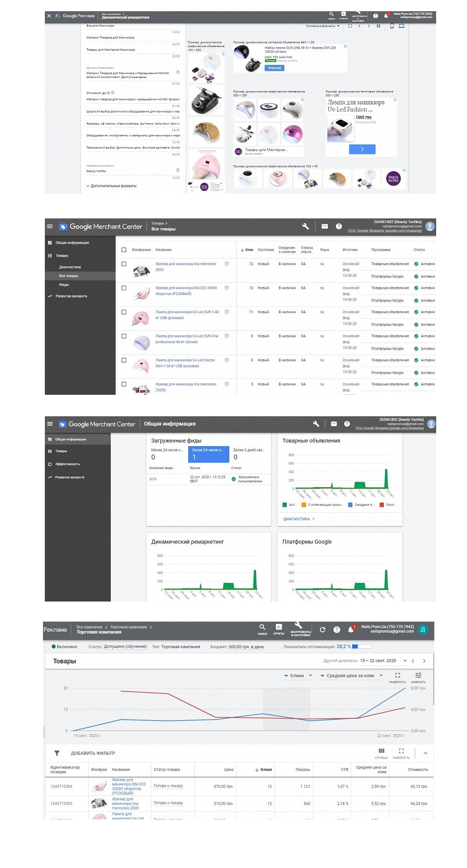Click optimization score bar 28,2 %
The image size is (467, 868).
click(x=362, y=647)
